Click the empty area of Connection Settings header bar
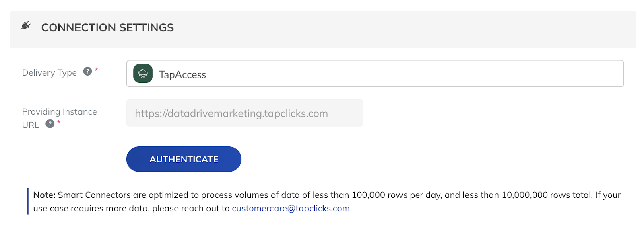The image size is (644, 244). coord(402,29)
